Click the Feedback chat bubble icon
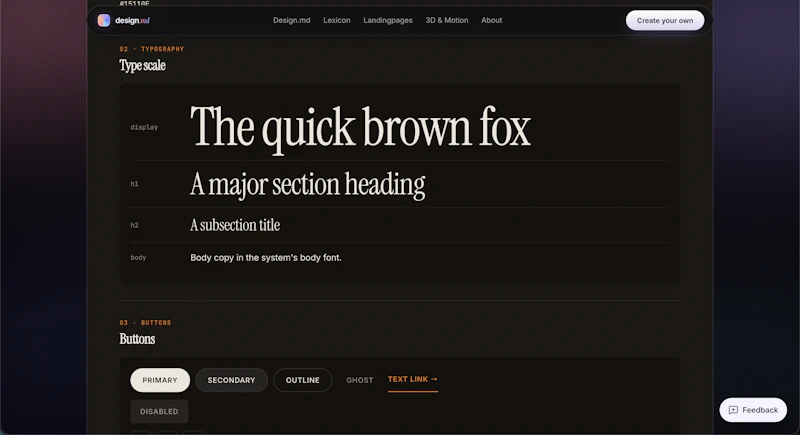800x435 pixels. (733, 410)
